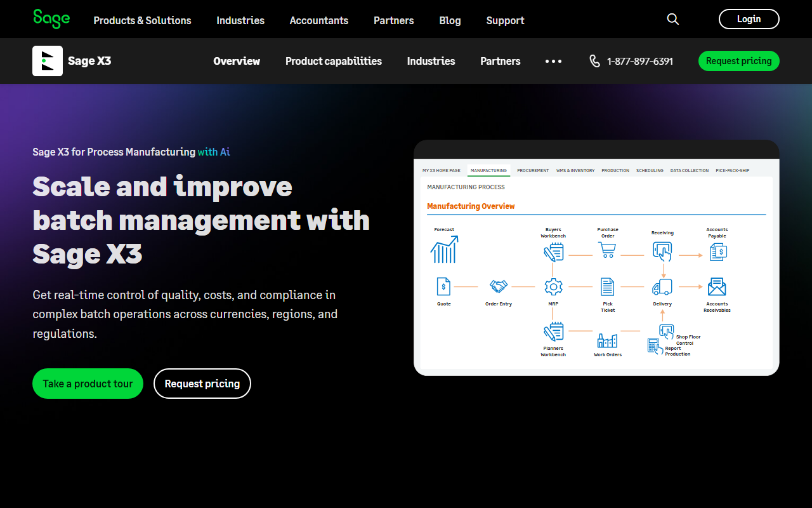The height and width of the screenshot is (508, 812).
Task: Click the Manufacturing Overview heading
Action: click(471, 206)
